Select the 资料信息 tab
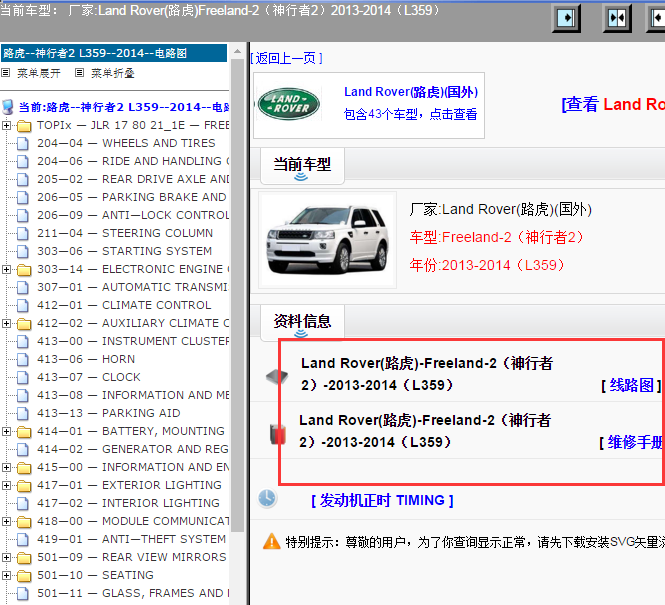 coord(302,322)
